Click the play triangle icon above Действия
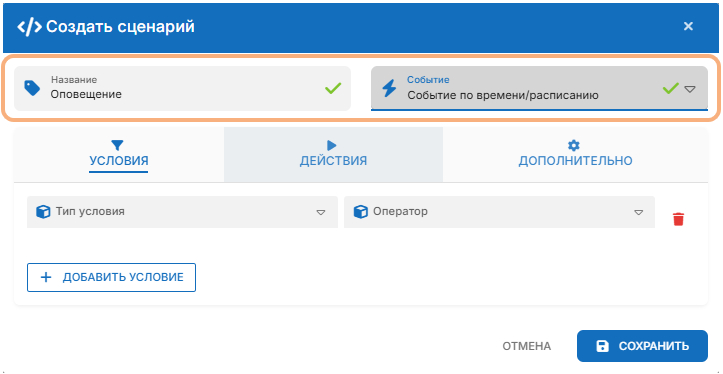 (x=332, y=146)
